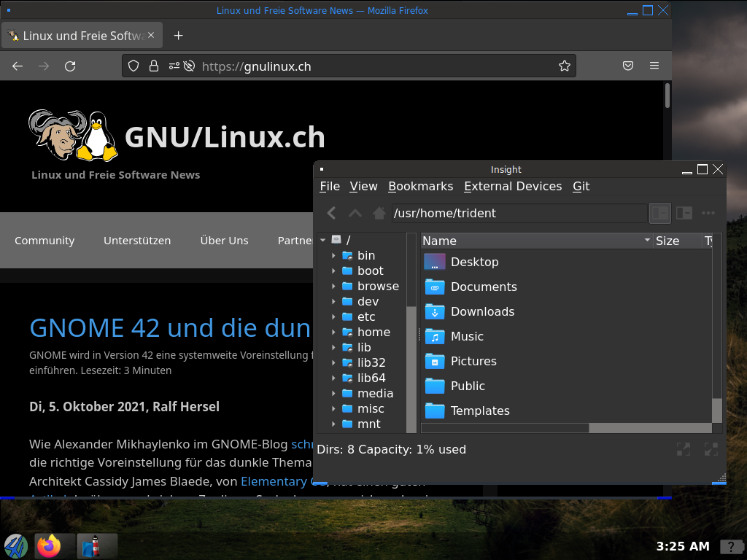Expand the mnt folder in tree
The image size is (747, 560).
coord(333,424)
